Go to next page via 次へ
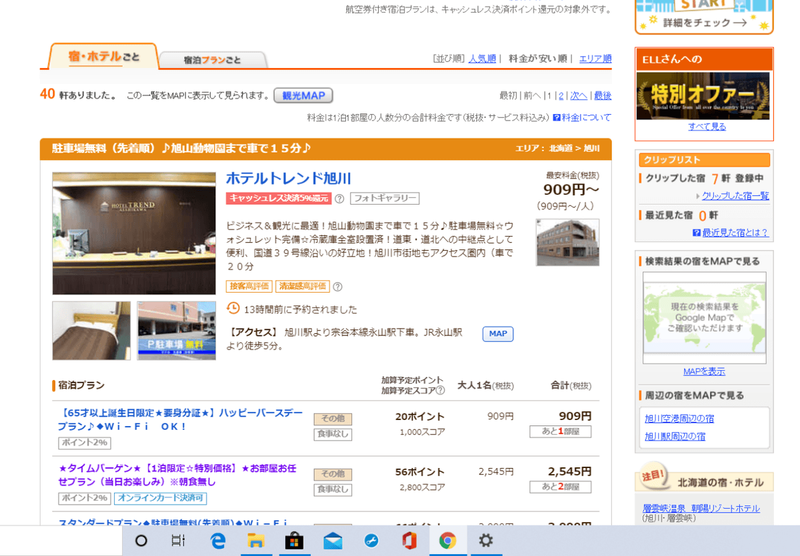This screenshot has width=800, height=556. [x=579, y=95]
